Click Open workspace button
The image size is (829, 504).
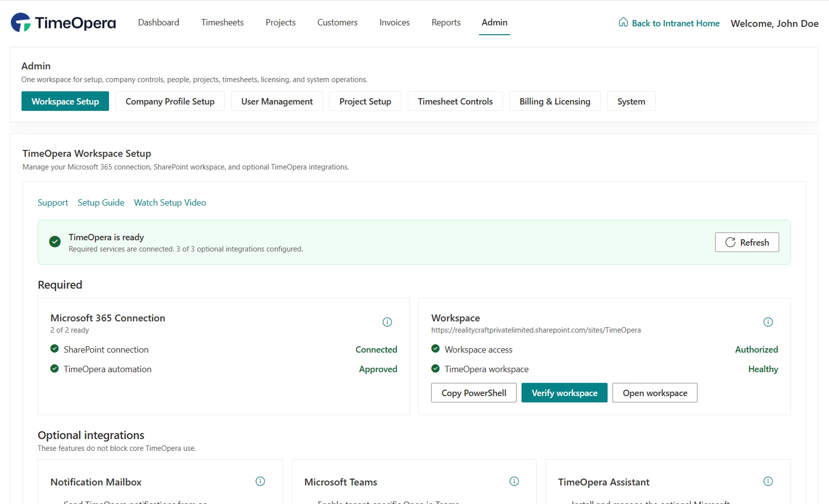pos(655,393)
